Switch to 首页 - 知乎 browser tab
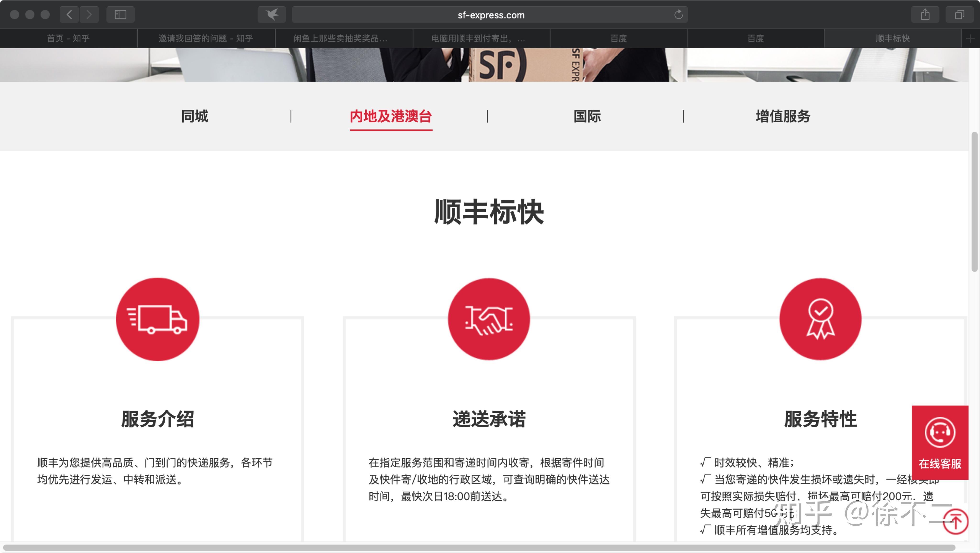The height and width of the screenshot is (553, 980). tap(68, 39)
